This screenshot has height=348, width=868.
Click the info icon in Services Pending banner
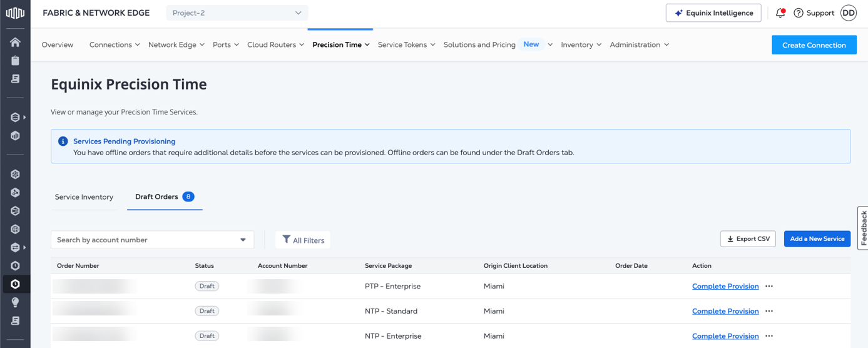pyautogui.click(x=63, y=141)
